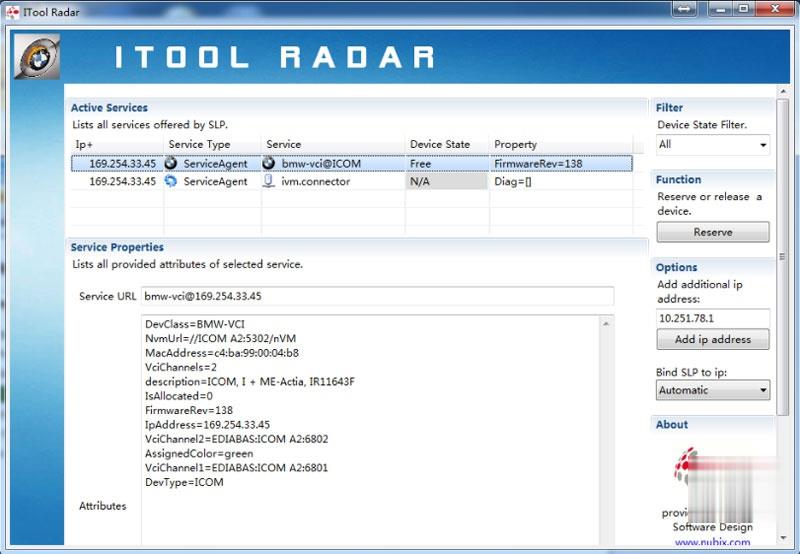Click BMW icon beside bmw-vci@ICOM service

tap(268, 163)
